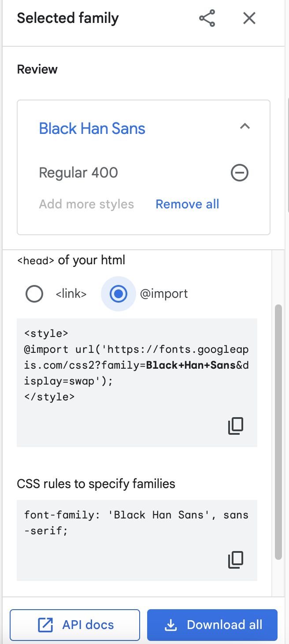Image resolution: width=289 pixels, height=644 pixels.
Task: Click the 'Regular 400' style text
Action: (x=78, y=173)
